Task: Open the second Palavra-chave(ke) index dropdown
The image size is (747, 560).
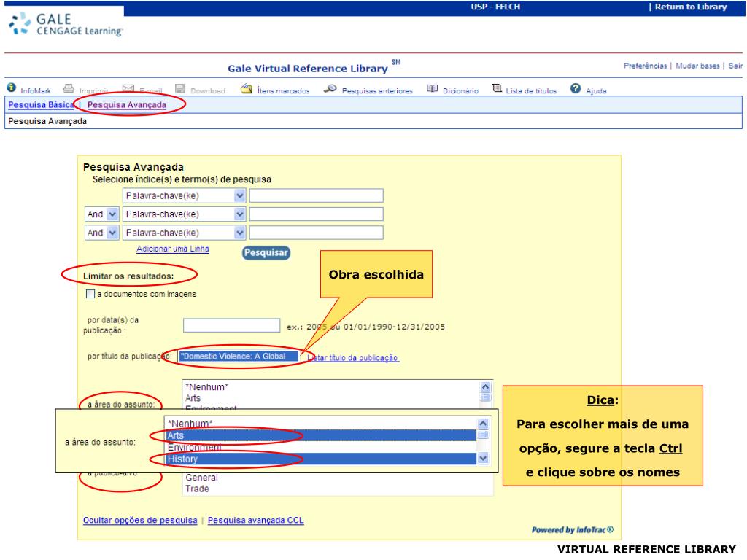Action: point(184,214)
